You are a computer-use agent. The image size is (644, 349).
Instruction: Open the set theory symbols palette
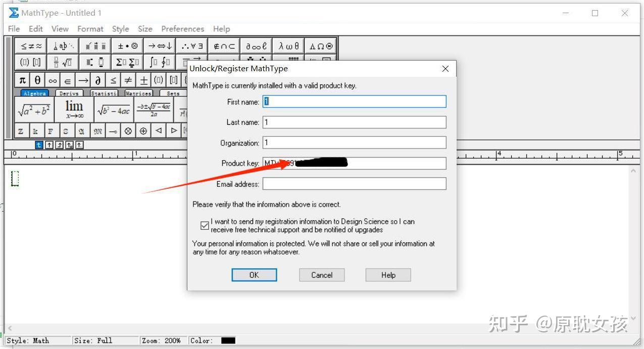click(224, 45)
